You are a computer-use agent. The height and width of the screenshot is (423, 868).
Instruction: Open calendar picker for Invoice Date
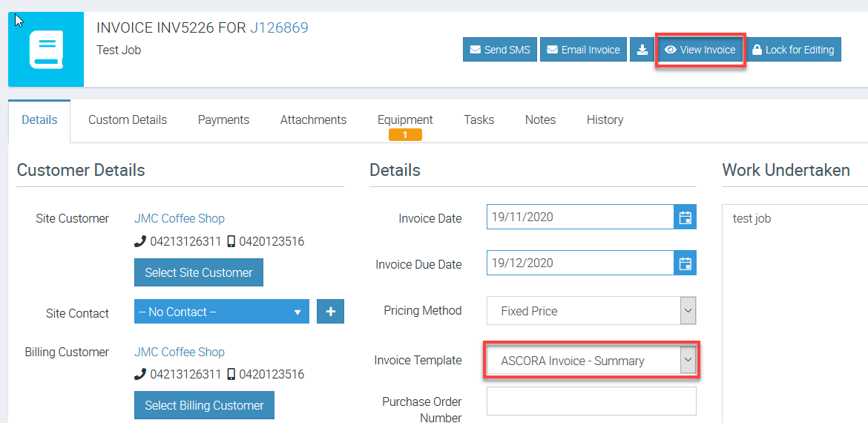coord(685,217)
